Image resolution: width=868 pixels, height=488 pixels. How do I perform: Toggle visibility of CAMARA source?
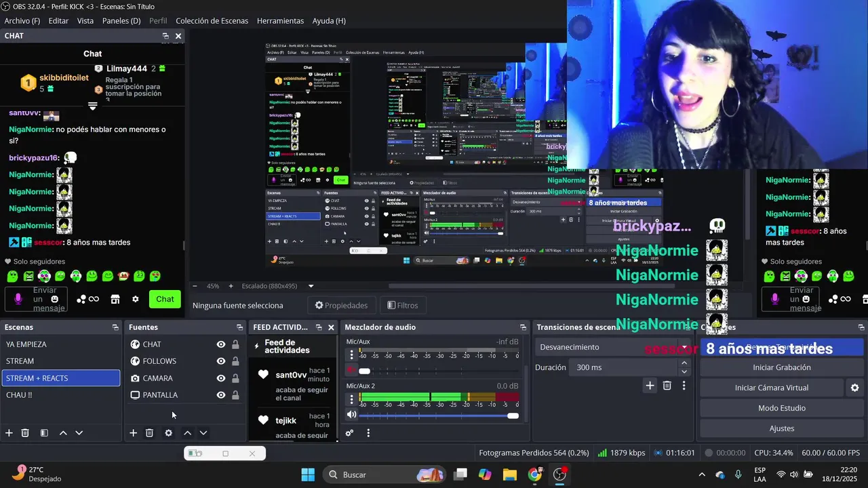pos(221,378)
